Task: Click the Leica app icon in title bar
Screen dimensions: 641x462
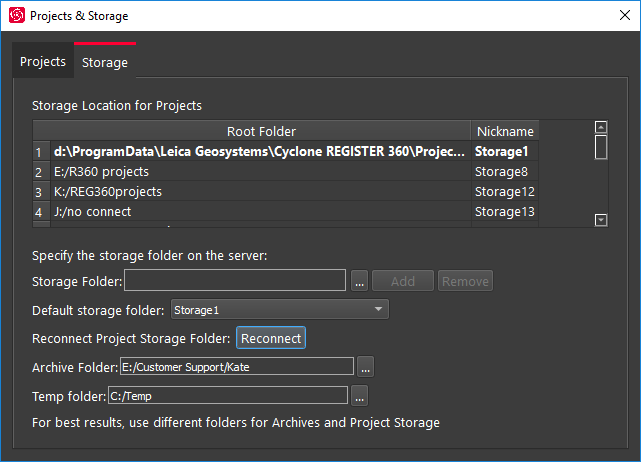Action: (x=16, y=16)
